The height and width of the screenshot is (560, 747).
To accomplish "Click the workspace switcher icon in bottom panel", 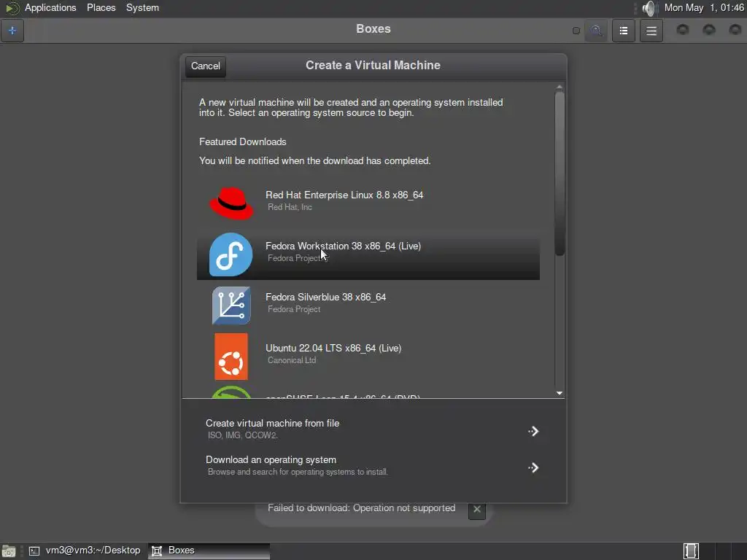I will [x=691, y=551].
